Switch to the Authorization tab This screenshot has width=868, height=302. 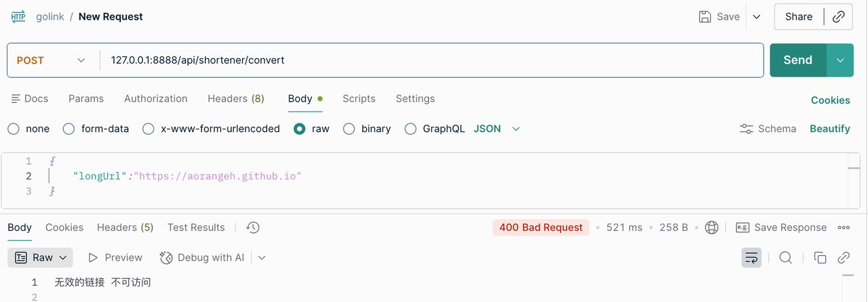coord(155,98)
